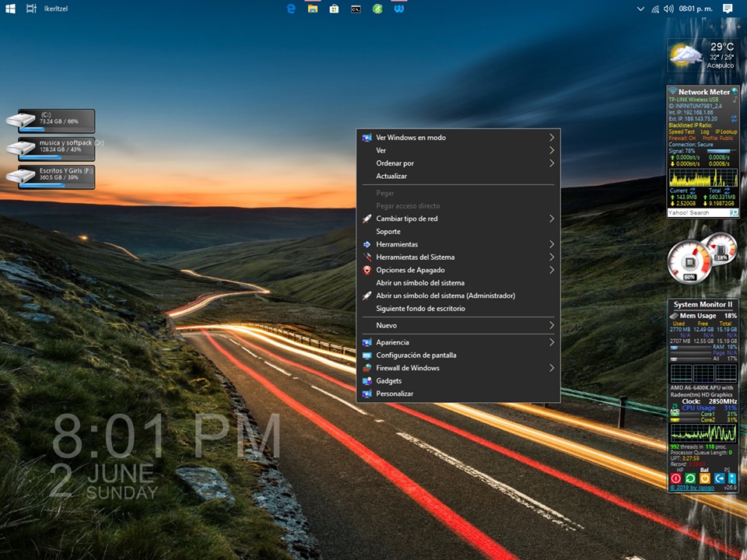Click the taskbar clock 08:01 p. m.

point(696,9)
